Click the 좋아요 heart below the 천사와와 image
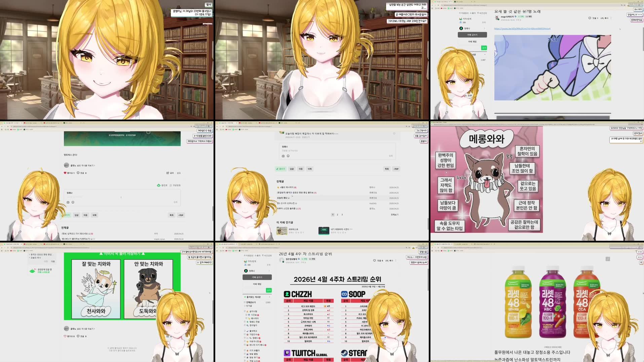 65,336
